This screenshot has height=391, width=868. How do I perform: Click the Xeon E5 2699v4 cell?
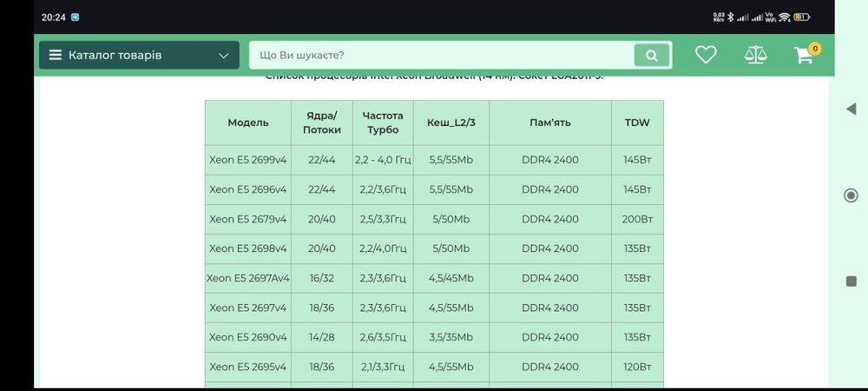click(x=248, y=160)
